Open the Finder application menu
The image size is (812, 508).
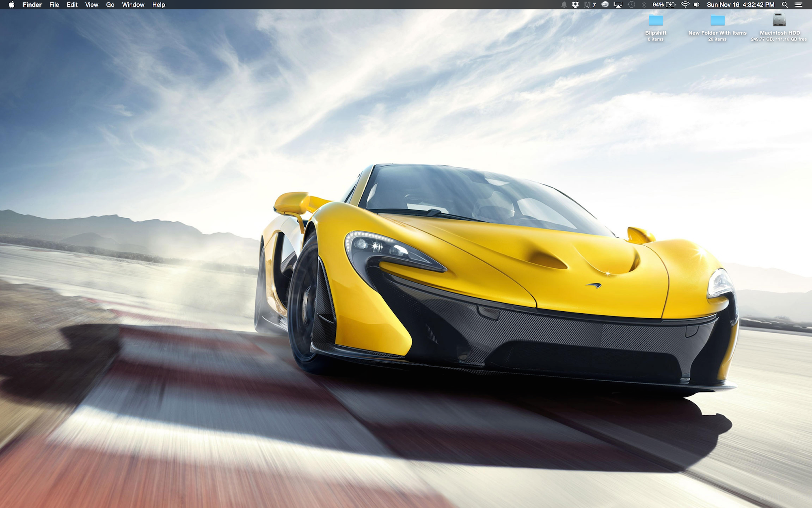tap(32, 5)
